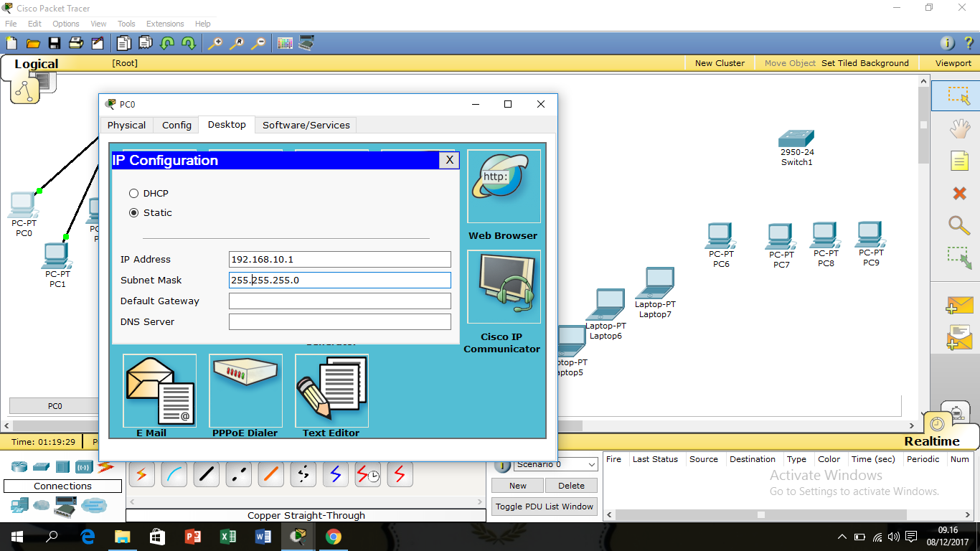Screen dimensions: 980x551
Task: Reset zoom with the R magnifier
Action: point(237,43)
